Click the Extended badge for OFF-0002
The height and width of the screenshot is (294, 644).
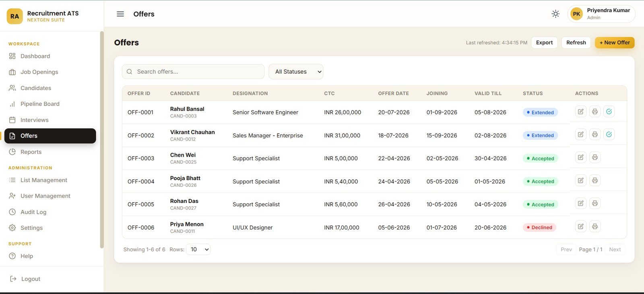540,135
